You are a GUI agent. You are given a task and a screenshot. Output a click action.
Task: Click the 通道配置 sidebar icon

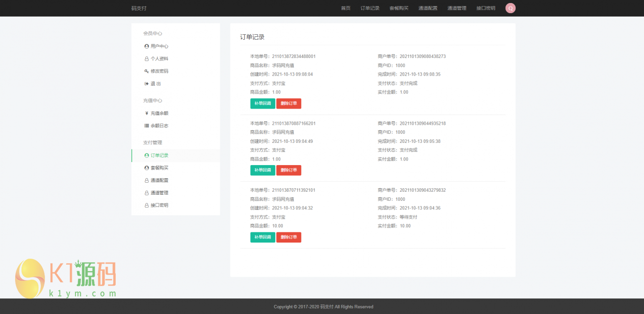[x=146, y=180]
